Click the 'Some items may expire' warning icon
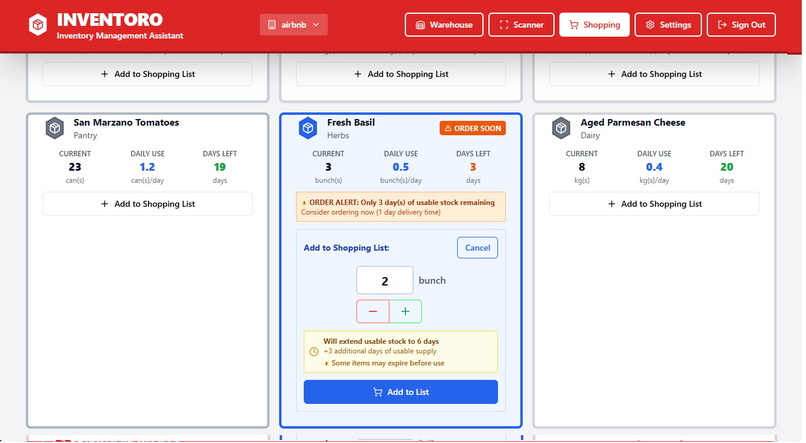Viewport: 806px width, 443px height. point(326,363)
